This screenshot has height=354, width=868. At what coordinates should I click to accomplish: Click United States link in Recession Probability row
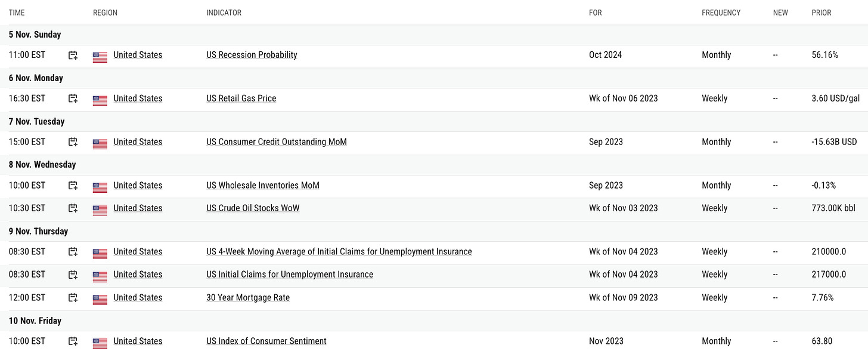click(x=138, y=55)
